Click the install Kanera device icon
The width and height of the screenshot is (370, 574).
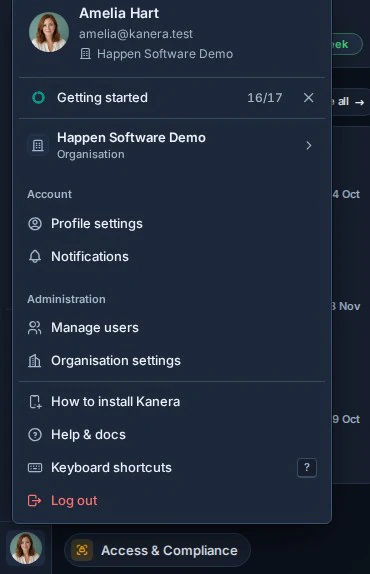tap(35, 402)
